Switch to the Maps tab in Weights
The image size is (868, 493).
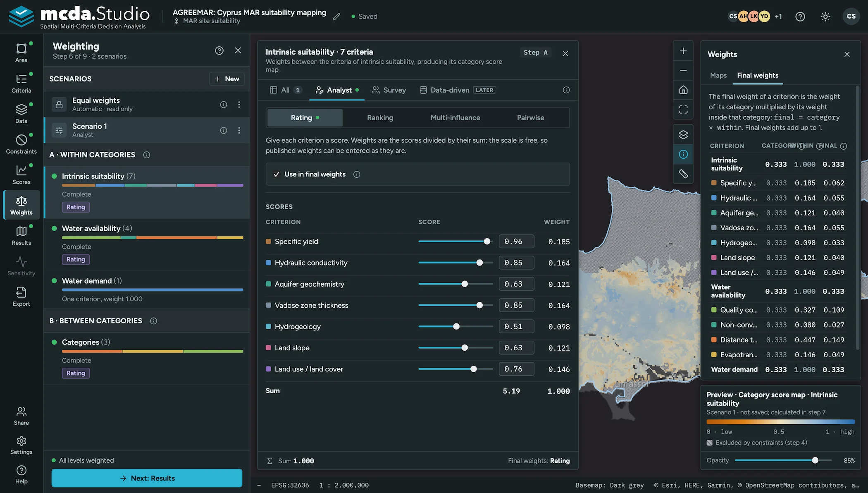718,75
